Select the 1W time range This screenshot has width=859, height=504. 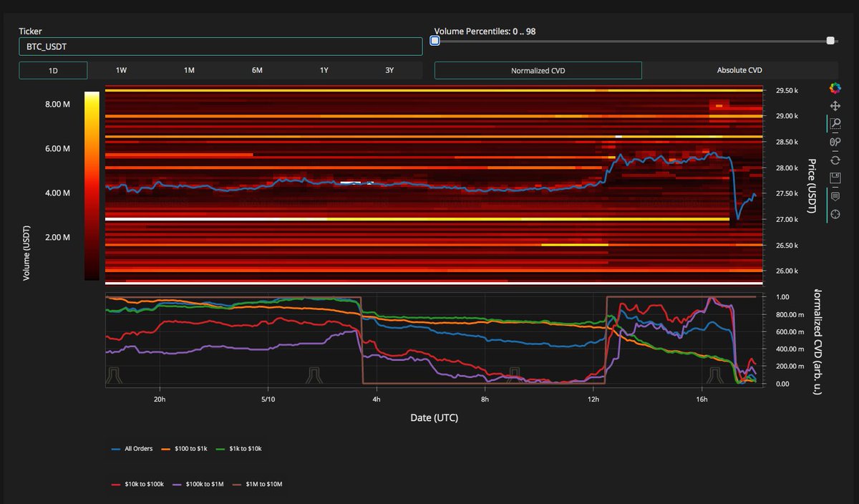click(x=121, y=70)
